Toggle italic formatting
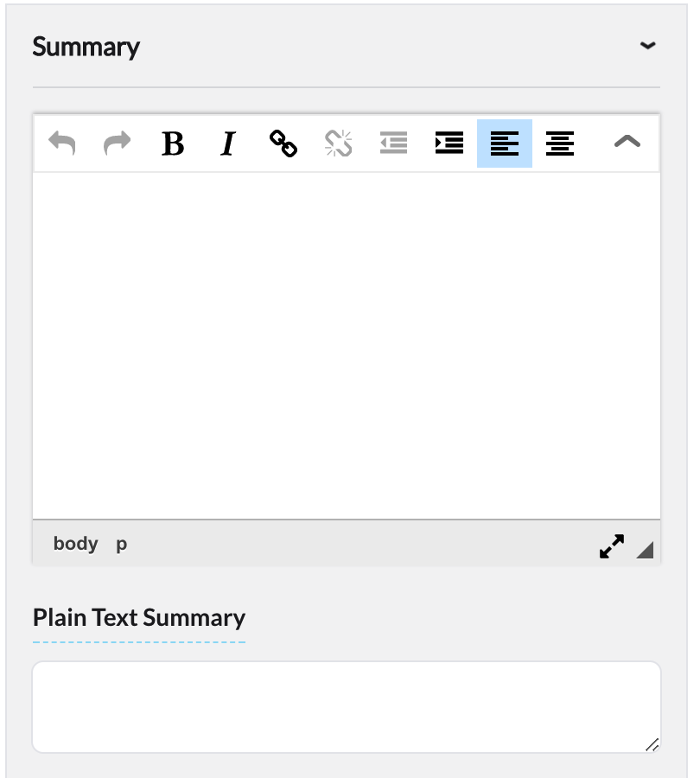700x778 pixels. coord(227,143)
